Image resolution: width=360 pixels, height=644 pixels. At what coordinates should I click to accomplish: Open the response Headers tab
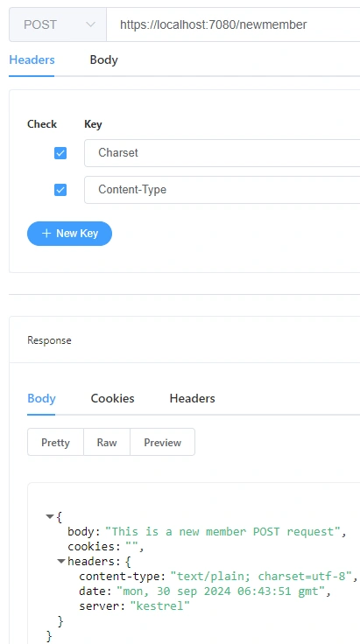(193, 398)
